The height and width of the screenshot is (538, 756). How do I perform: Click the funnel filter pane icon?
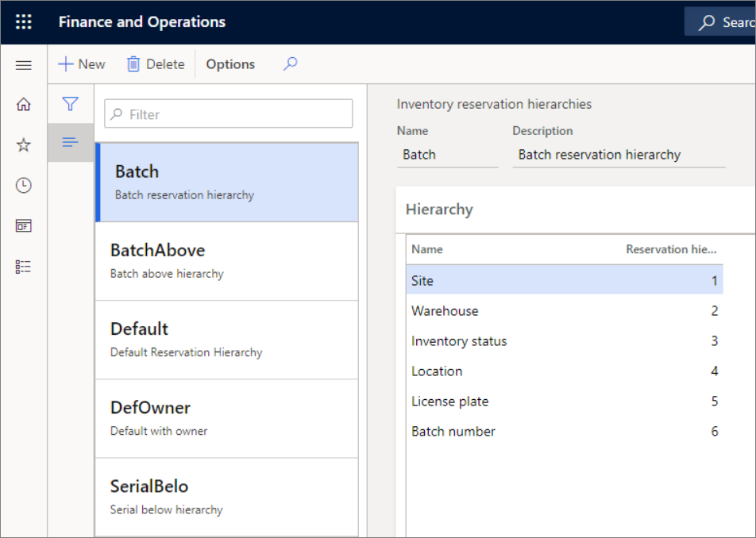pos(71,104)
